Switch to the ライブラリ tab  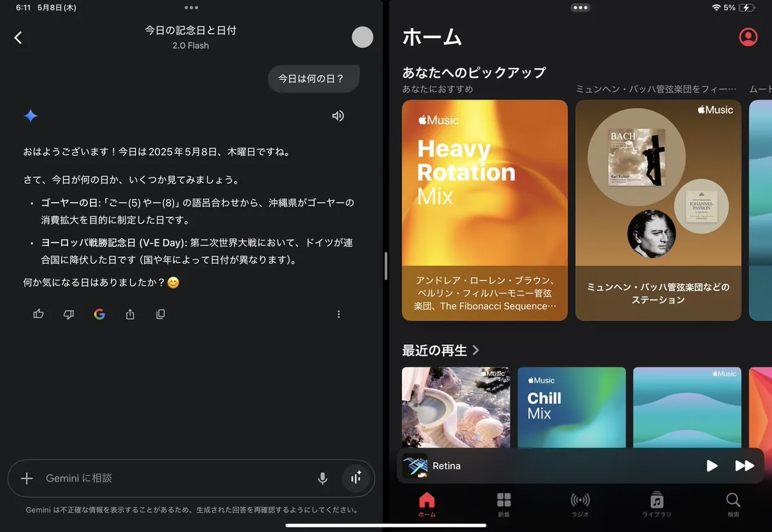click(x=656, y=504)
